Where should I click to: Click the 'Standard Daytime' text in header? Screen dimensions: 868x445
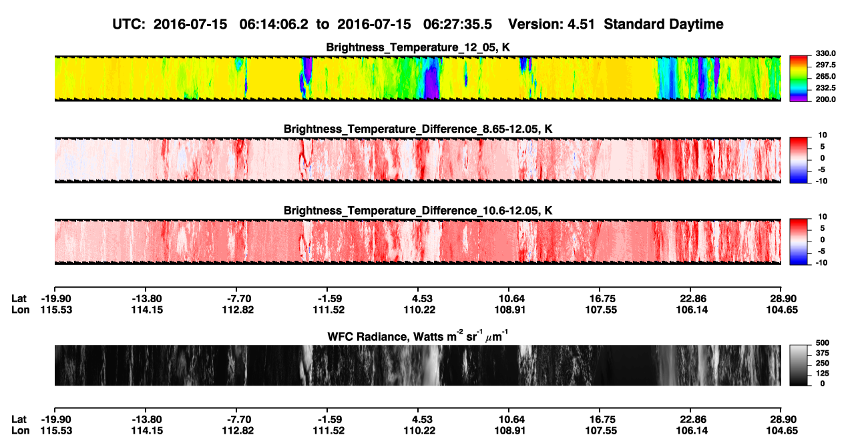click(x=663, y=24)
